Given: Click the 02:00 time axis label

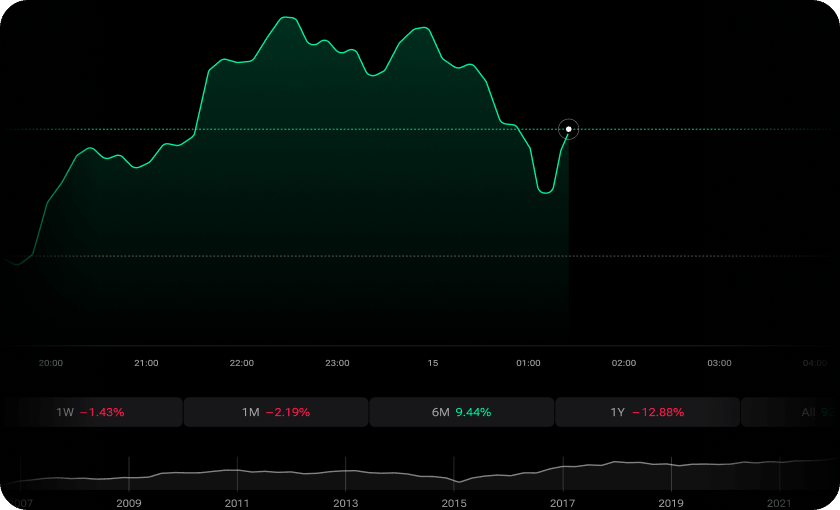Looking at the screenshot, I should pyautogui.click(x=624, y=363).
